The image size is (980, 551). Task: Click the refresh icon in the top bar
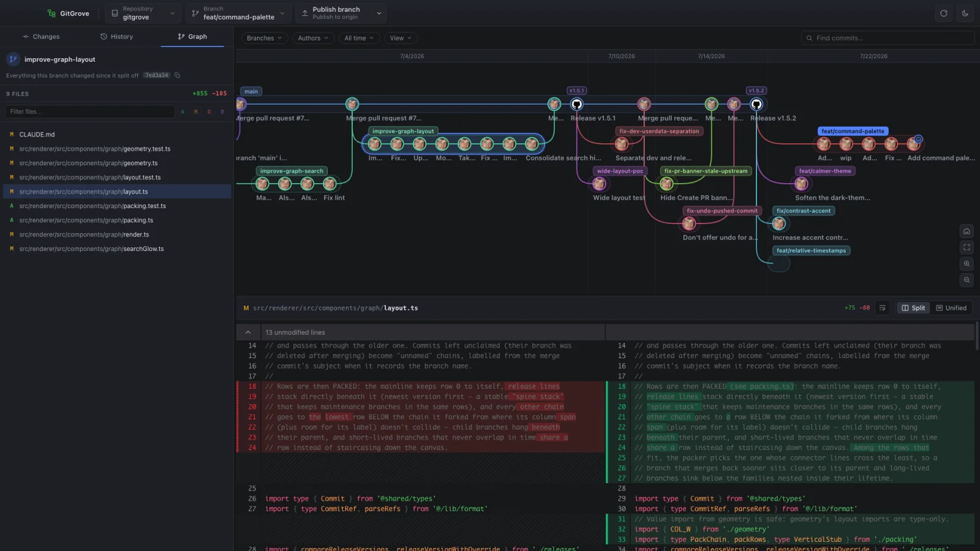coord(943,13)
